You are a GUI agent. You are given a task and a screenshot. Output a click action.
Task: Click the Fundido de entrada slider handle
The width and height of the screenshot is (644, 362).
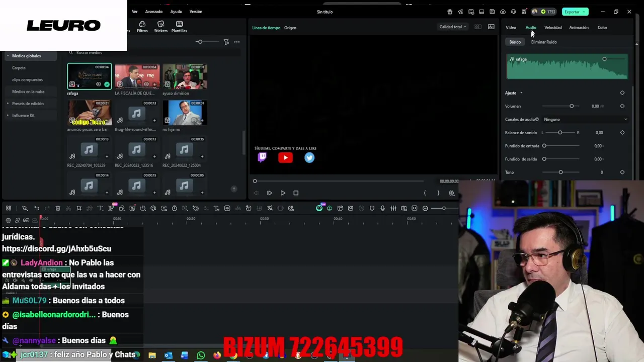544,146
